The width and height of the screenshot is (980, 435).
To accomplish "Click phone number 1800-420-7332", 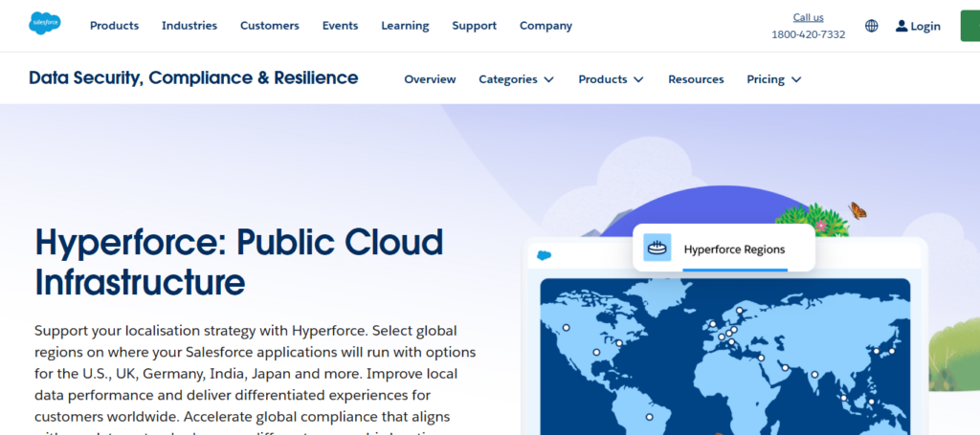I will click(x=808, y=34).
